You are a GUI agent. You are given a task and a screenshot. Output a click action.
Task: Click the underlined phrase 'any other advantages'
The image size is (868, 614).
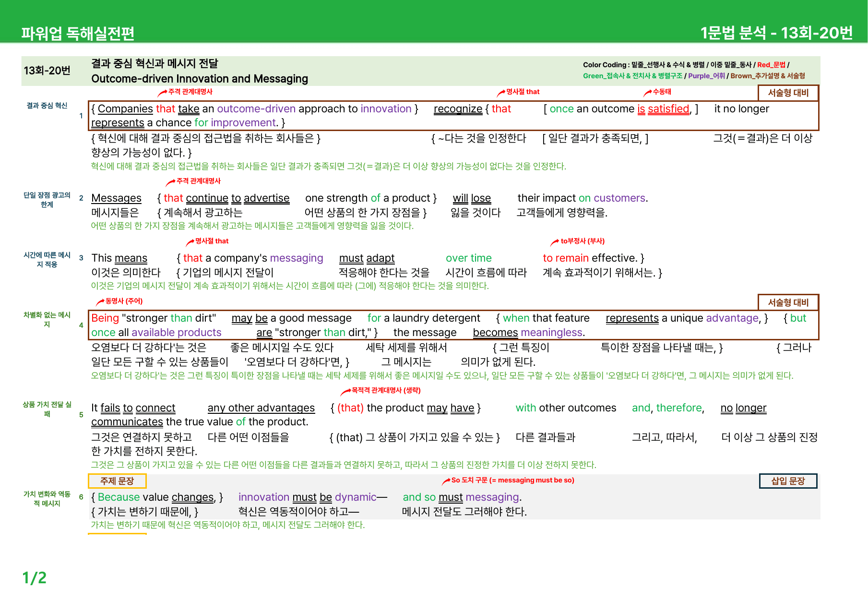pos(261,408)
